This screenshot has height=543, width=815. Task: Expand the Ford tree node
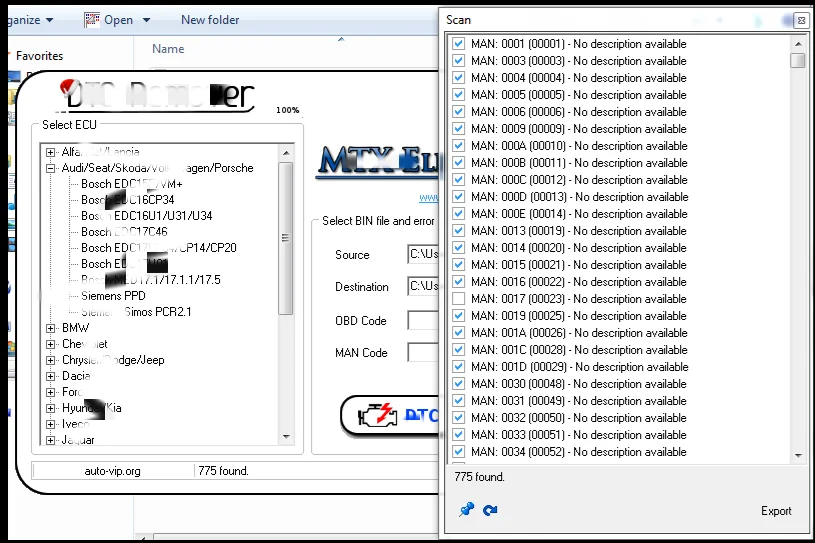(x=50, y=392)
